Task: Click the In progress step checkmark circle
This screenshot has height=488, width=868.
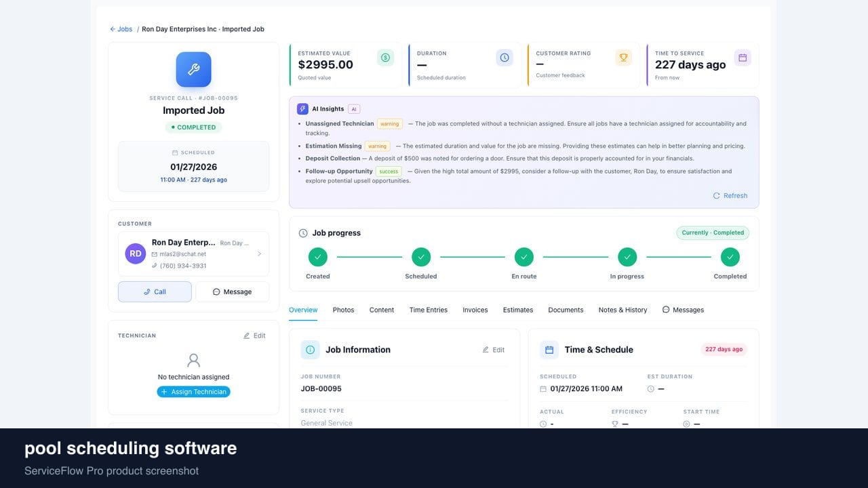Action: (627, 257)
